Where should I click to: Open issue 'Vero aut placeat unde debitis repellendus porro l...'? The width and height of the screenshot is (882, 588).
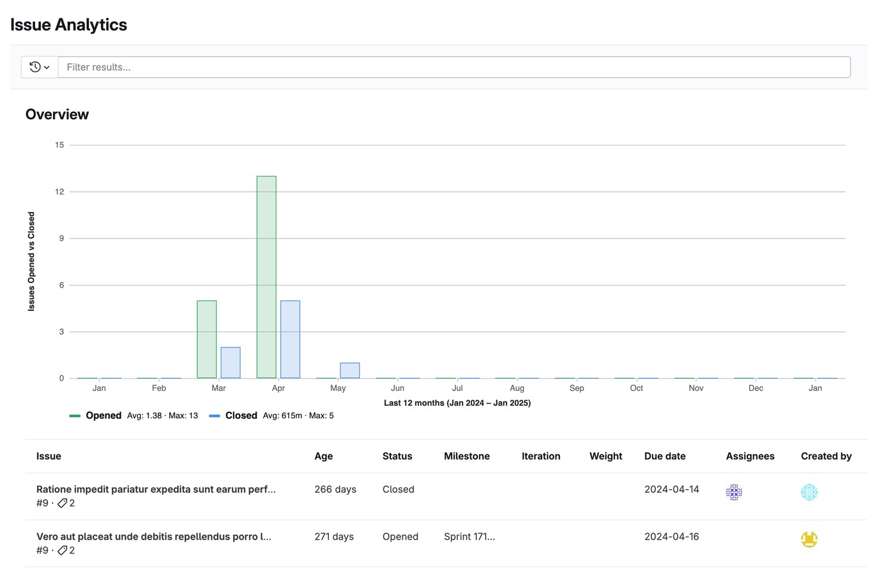(x=154, y=537)
